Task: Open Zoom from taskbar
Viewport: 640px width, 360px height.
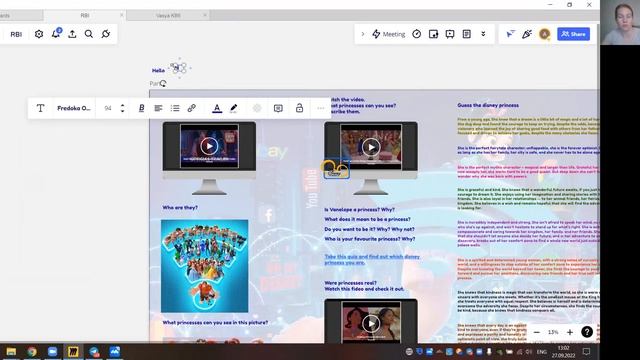Action: pos(52,351)
